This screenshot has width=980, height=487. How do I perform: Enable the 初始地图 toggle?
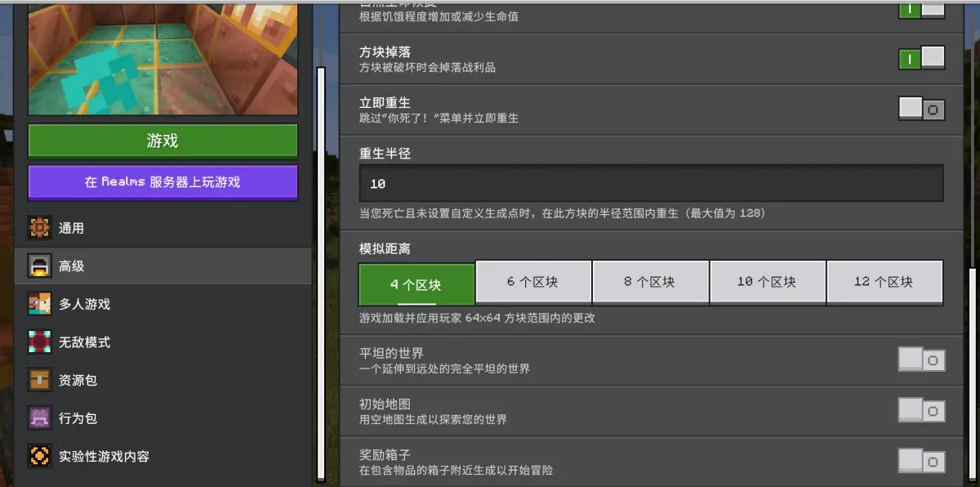921,410
